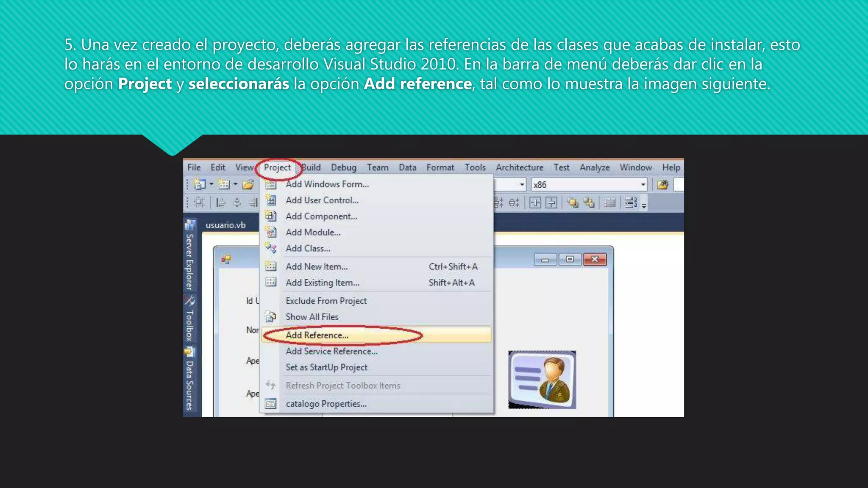
Task: Choose Add Class menu entry
Action: [x=376, y=248]
